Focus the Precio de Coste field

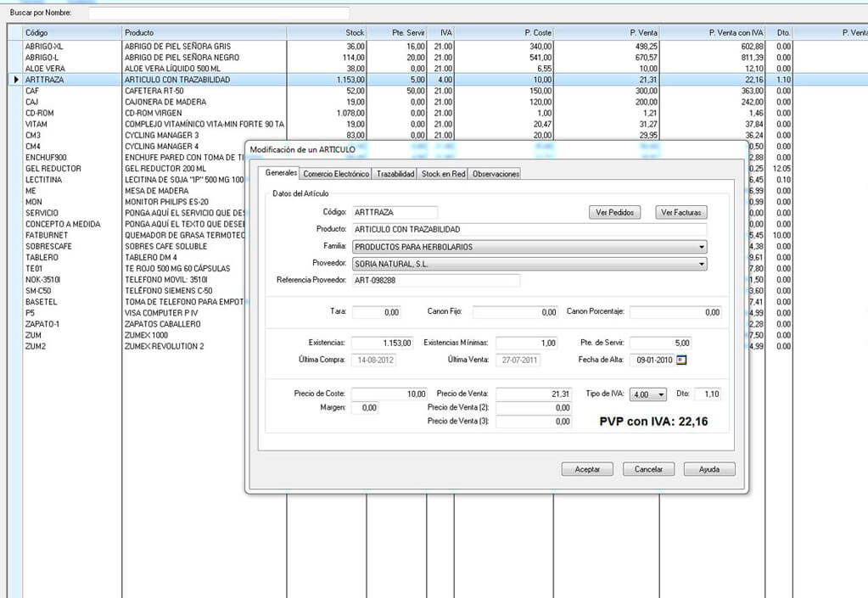pos(389,394)
